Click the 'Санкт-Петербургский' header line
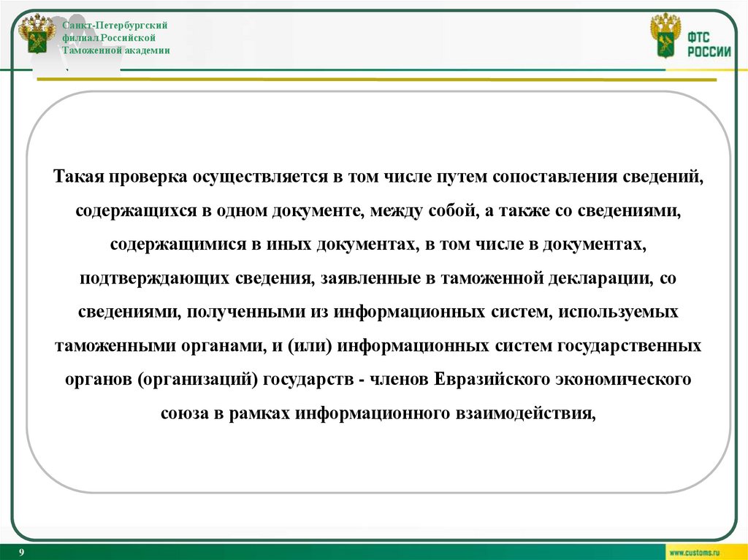 tap(115, 26)
